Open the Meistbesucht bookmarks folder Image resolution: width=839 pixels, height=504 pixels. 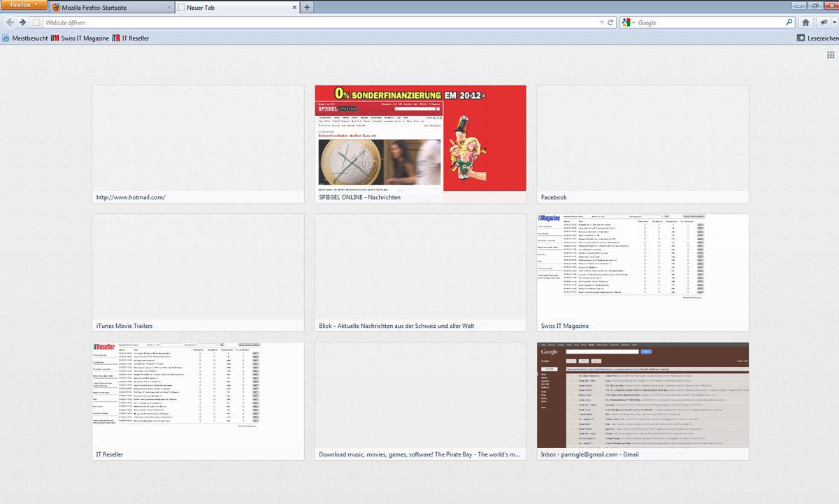(x=24, y=38)
